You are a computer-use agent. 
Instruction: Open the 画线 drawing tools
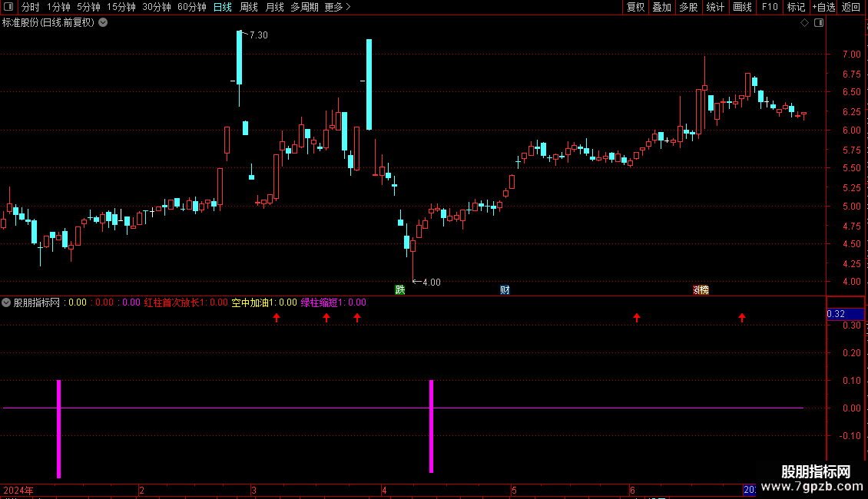742,7
